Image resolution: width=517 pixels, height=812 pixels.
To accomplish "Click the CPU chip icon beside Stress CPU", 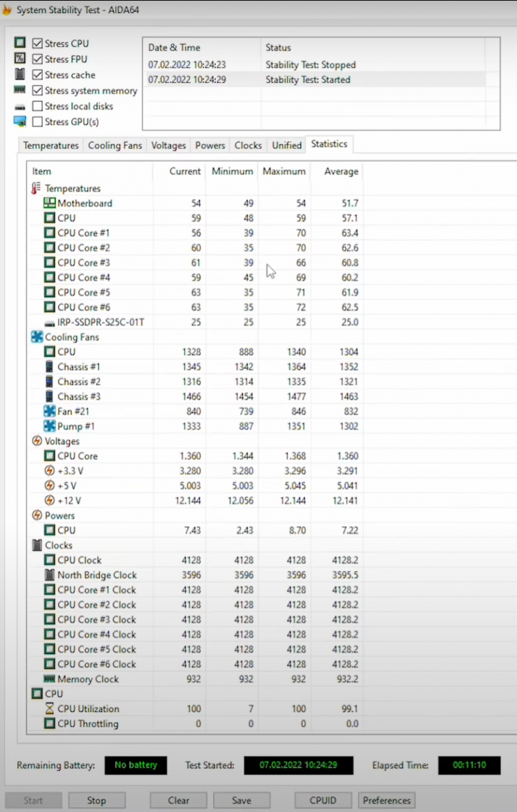I will tap(20, 43).
